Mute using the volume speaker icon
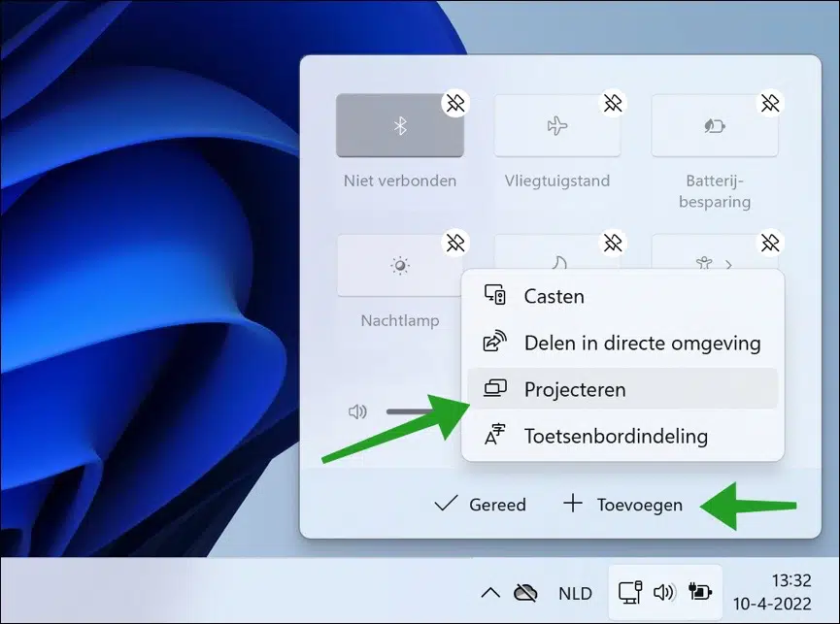The width and height of the screenshot is (840, 624). (x=357, y=411)
